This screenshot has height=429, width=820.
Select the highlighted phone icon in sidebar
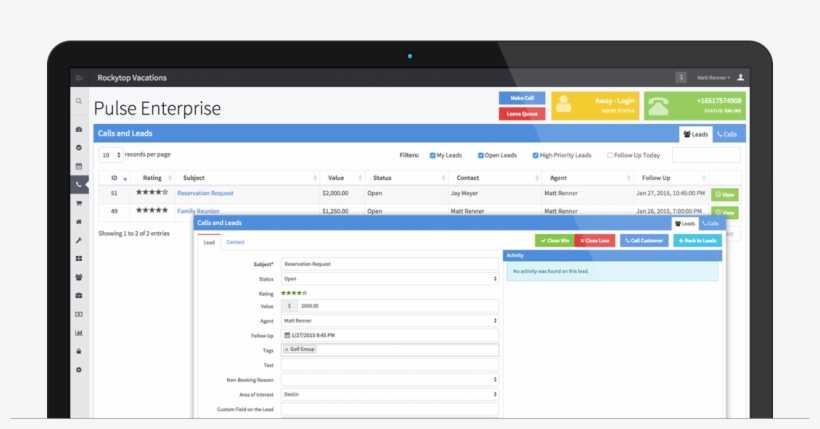tap(79, 185)
